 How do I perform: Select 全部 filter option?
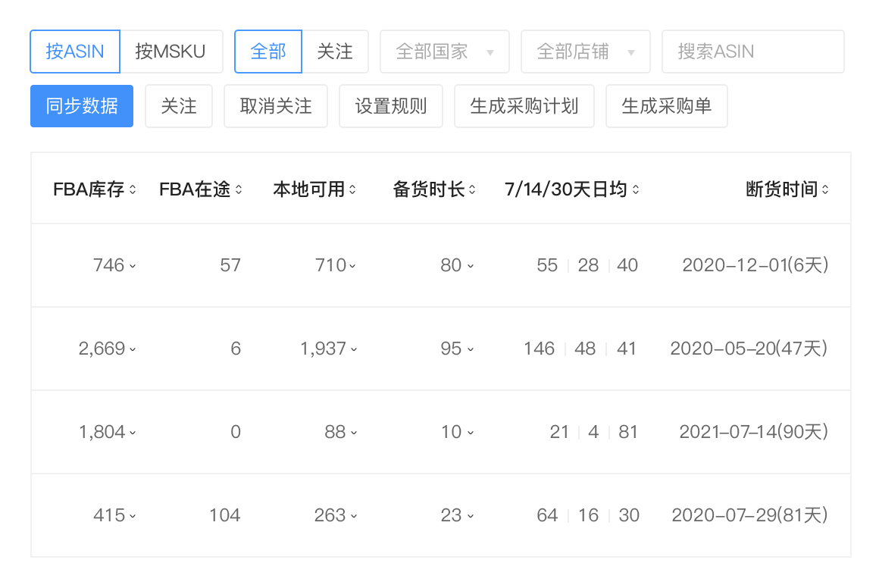coord(268,52)
